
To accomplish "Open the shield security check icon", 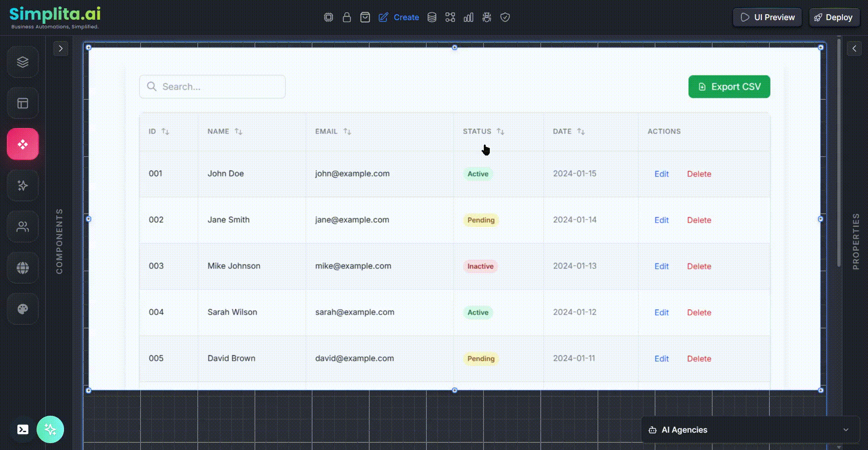I will (505, 17).
